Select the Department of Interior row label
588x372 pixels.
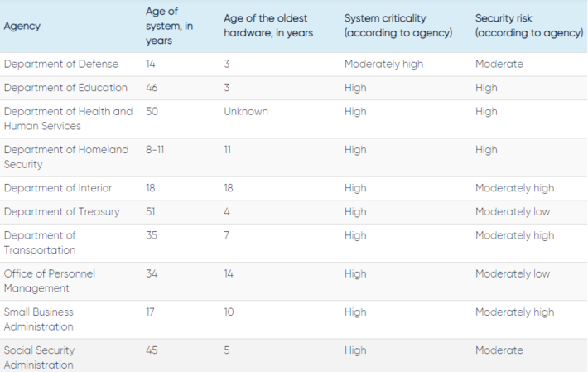(58, 188)
